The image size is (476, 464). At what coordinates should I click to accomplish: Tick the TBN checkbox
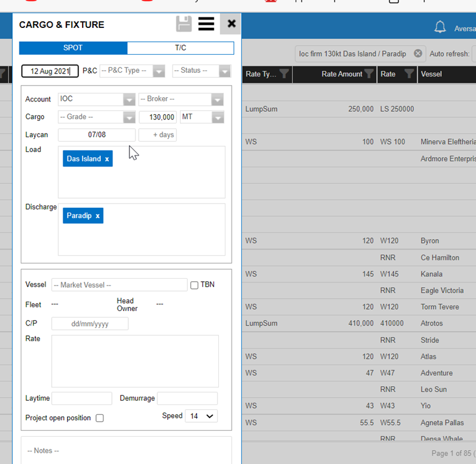tap(195, 285)
